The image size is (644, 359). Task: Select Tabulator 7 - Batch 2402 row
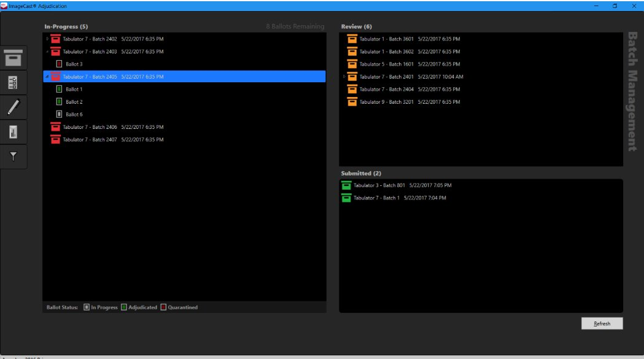coord(113,39)
